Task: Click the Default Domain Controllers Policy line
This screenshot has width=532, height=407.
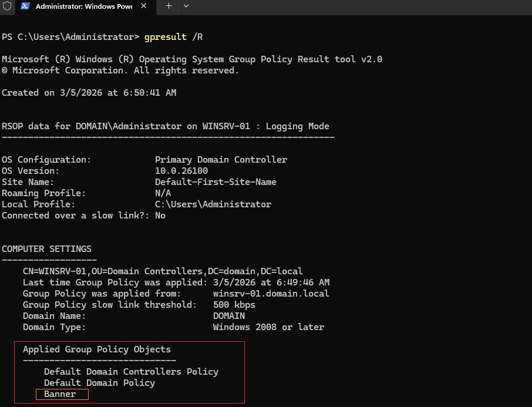Action: coord(131,372)
